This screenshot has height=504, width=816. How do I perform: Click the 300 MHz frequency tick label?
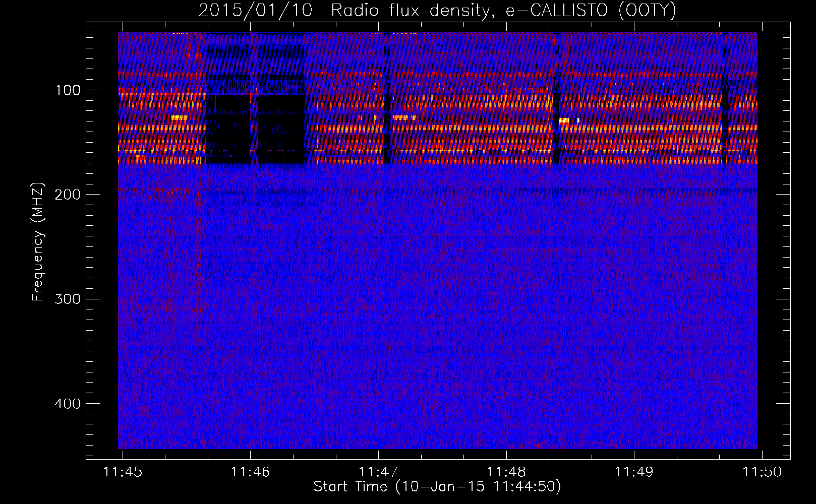tap(68, 299)
